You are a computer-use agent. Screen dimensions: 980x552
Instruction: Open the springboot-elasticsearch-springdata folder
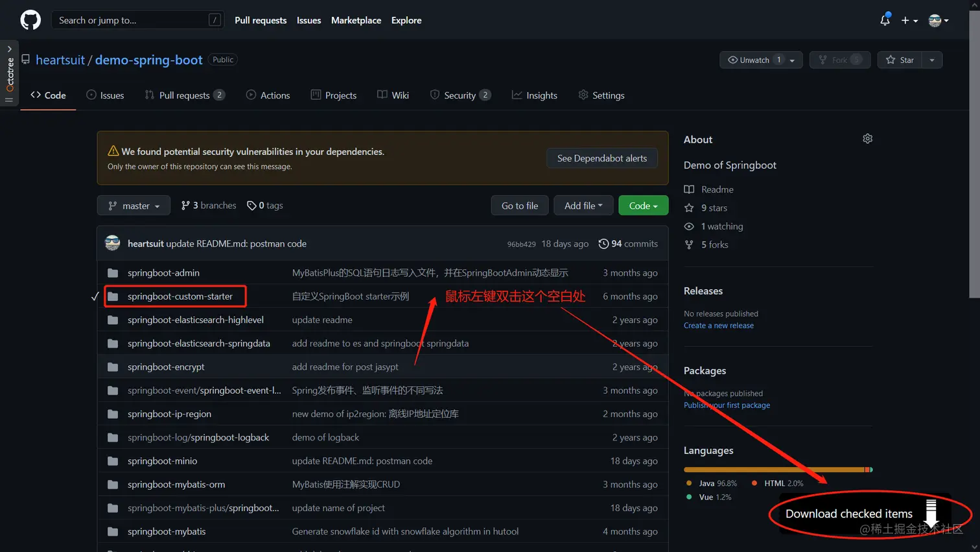199,343
